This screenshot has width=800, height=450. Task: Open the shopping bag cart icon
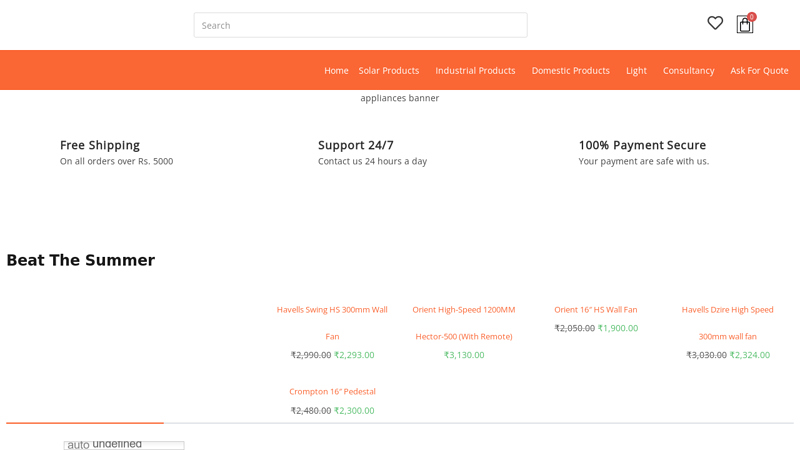pos(744,24)
